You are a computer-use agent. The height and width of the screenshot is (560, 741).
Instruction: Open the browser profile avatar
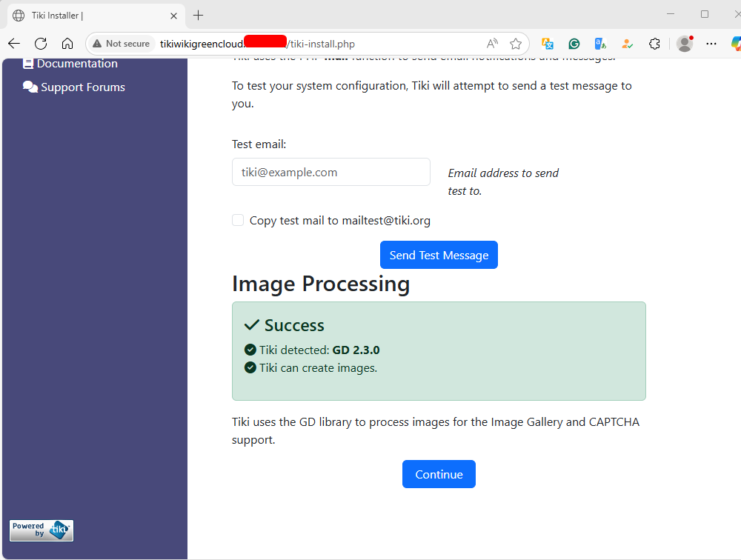(x=685, y=44)
